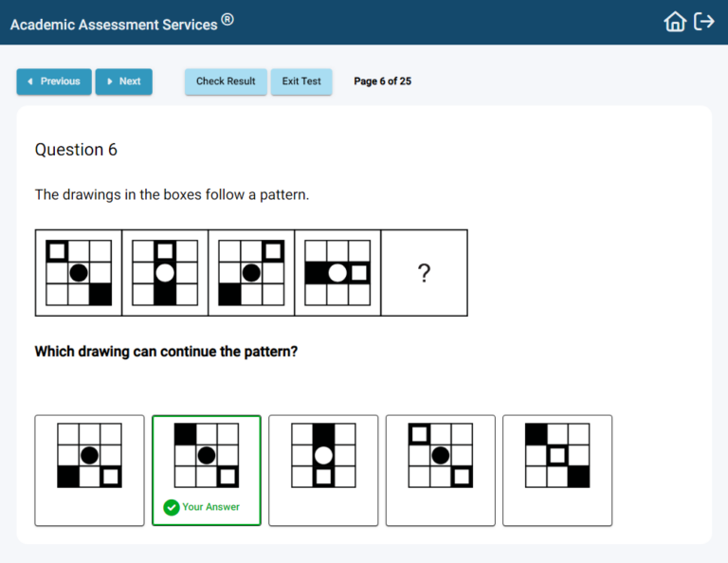
Task: Click the logout exit icon
Action: click(x=704, y=22)
